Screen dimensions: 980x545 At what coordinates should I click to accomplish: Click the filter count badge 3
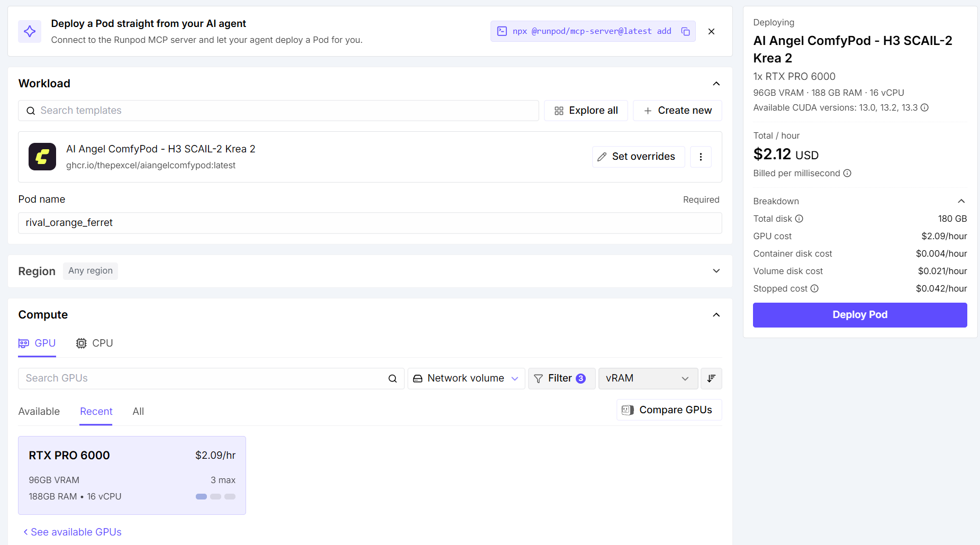click(x=580, y=378)
